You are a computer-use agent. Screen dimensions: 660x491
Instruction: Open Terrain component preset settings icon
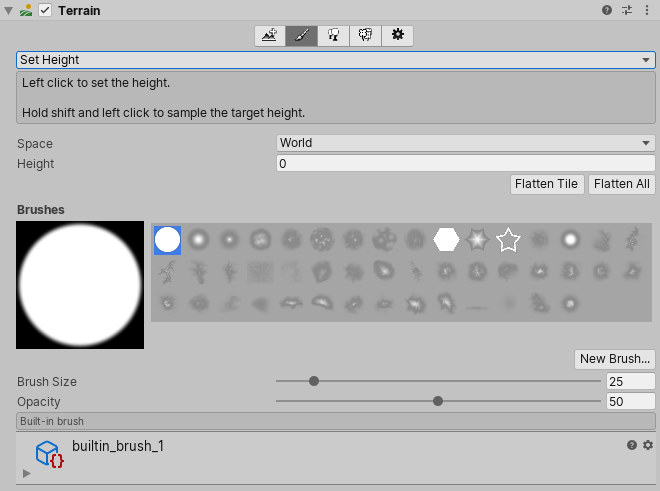click(627, 10)
